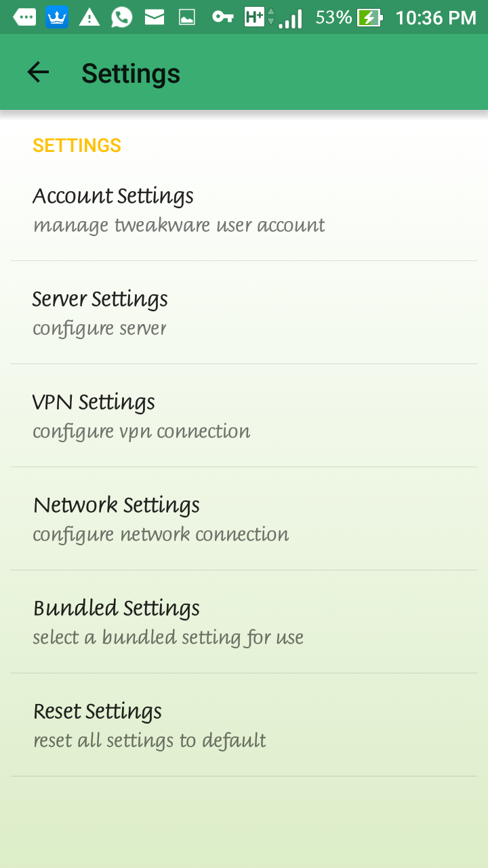Tap the 10:36 PM clock
Viewport: 488px width, 868px height.
(436, 18)
